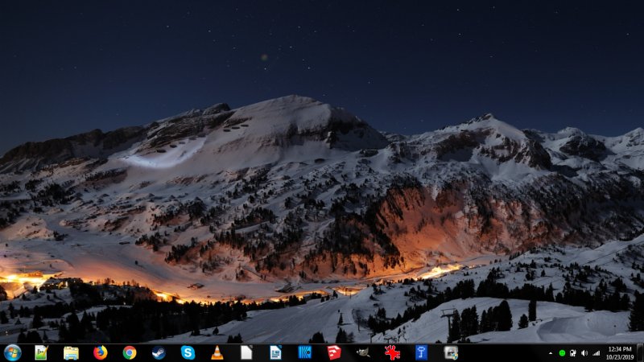Launch VLC media player

217,352
